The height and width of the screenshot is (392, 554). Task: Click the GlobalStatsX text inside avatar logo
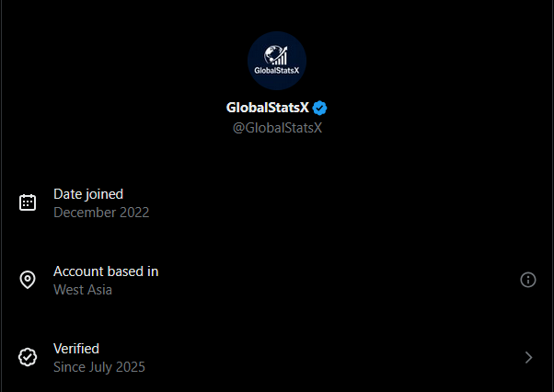click(277, 68)
